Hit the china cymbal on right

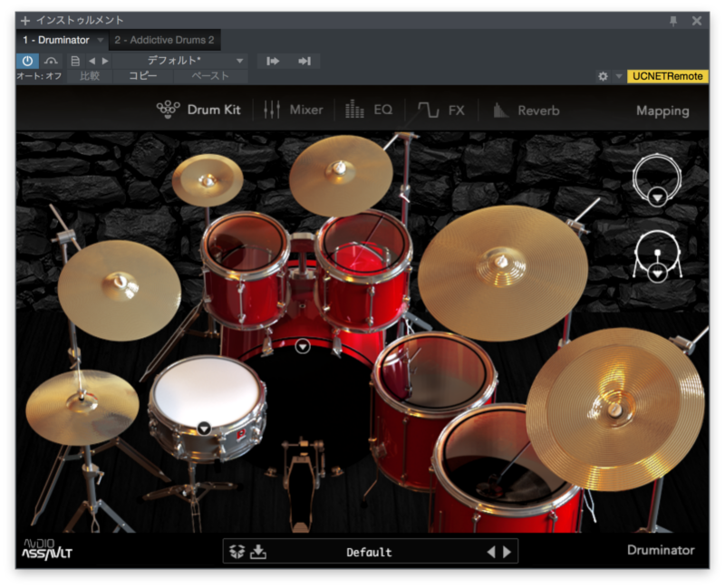[x=615, y=410]
